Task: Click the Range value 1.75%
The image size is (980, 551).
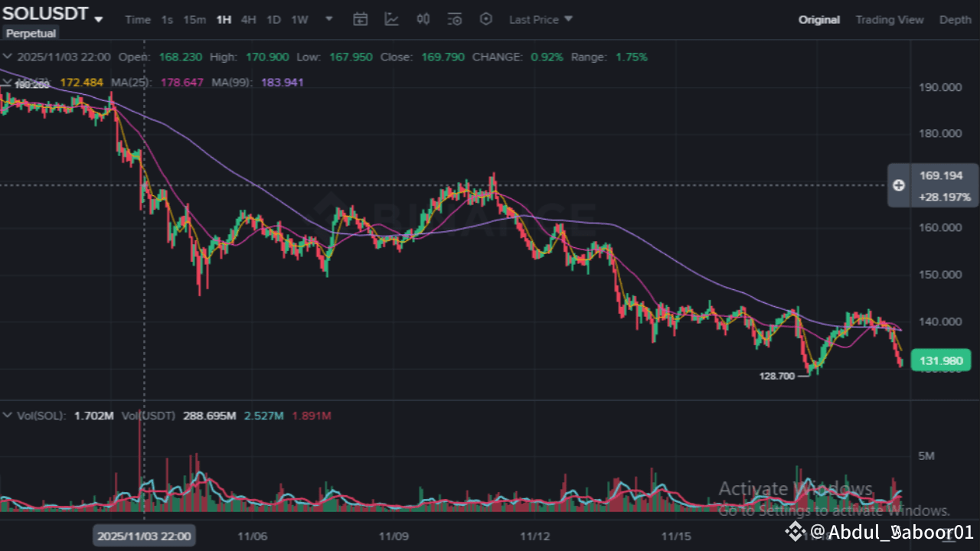Action: (x=631, y=57)
